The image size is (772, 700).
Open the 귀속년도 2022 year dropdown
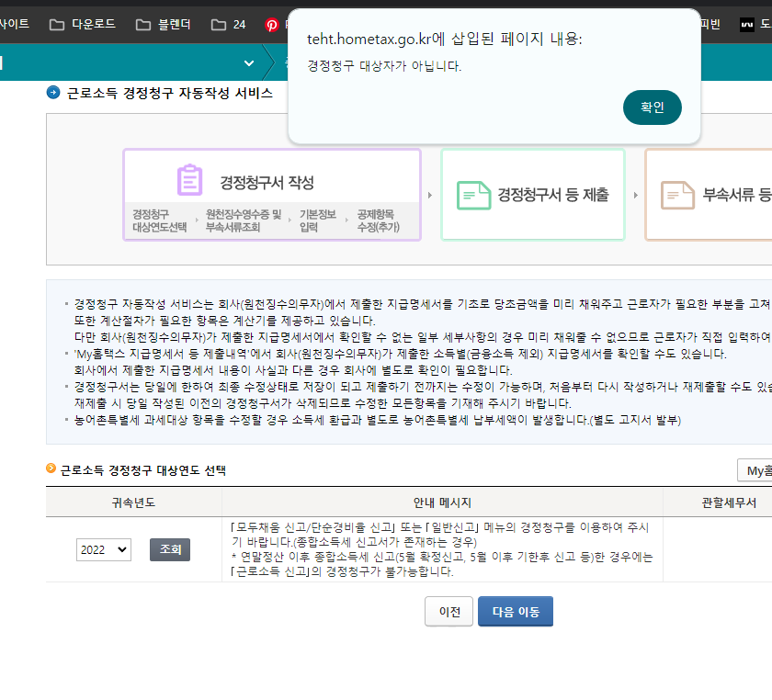[104, 549]
